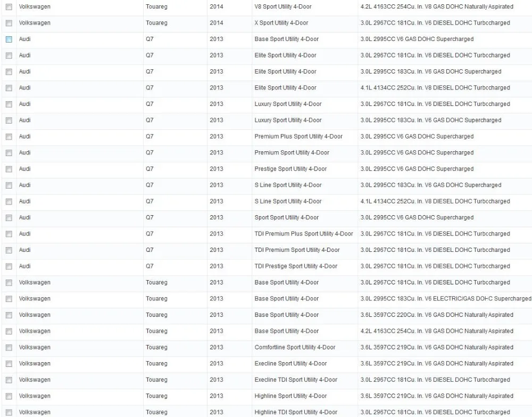Click 'Comfortline Sport Utility 4-Door' cell
The width and height of the screenshot is (532, 417).
pos(295,347)
